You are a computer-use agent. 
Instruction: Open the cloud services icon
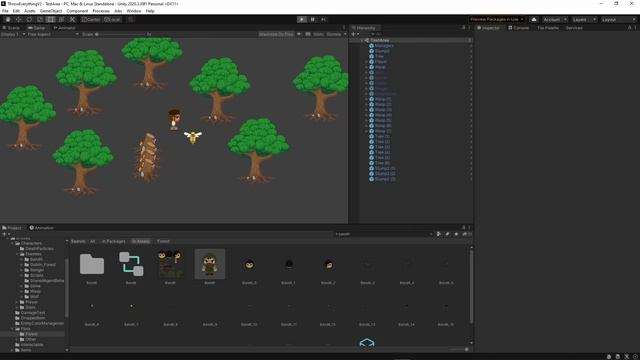[534, 19]
